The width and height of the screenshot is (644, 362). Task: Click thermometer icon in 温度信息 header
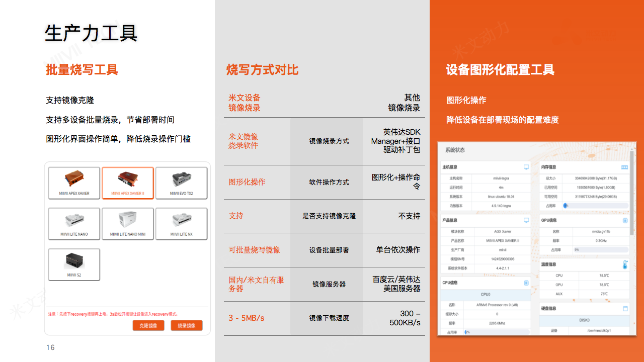pyautogui.click(x=625, y=265)
